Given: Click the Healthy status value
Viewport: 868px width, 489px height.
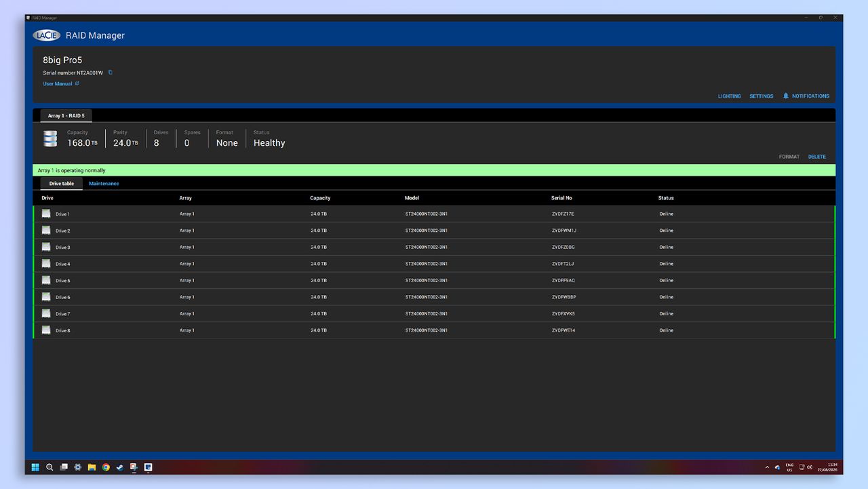Looking at the screenshot, I should pos(269,143).
